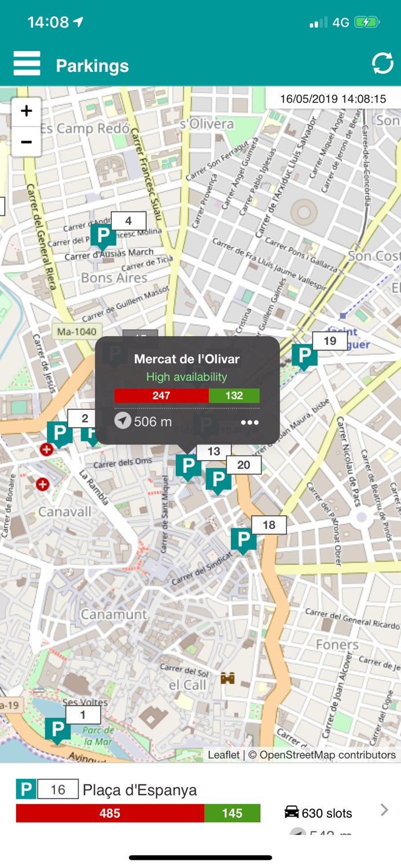Open the hamburger menu
The image size is (401, 868).
click(x=27, y=64)
